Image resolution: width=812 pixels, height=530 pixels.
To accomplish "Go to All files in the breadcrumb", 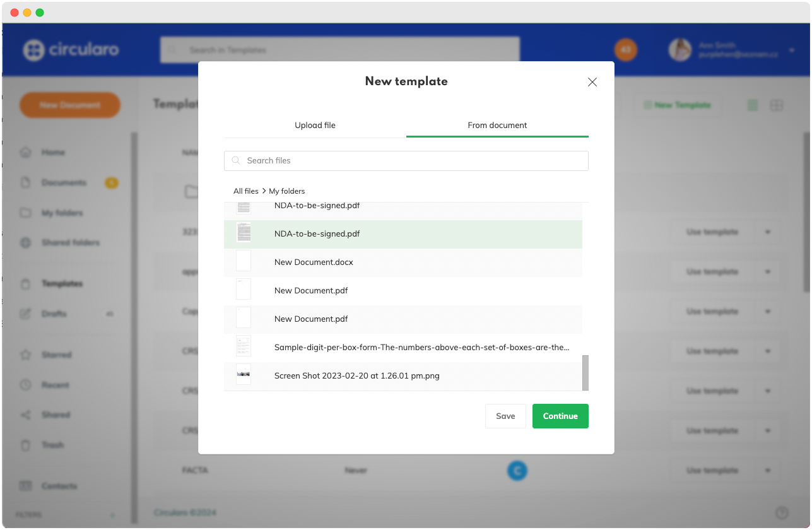I will [x=245, y=191].
